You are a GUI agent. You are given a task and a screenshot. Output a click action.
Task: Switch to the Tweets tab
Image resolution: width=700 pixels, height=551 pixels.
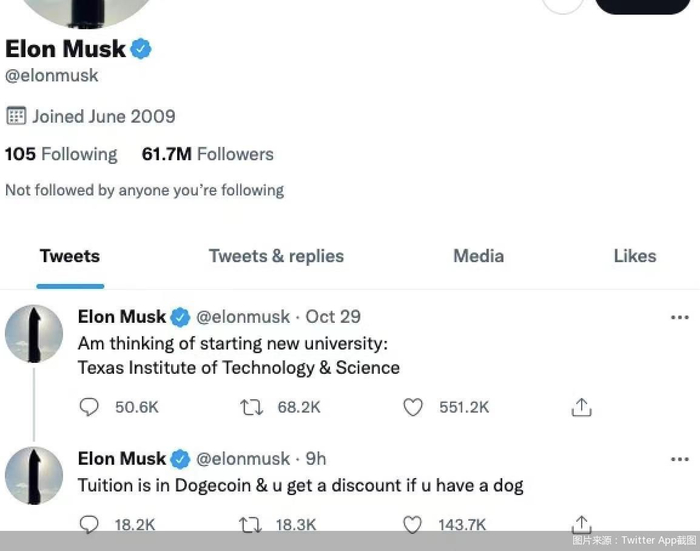coord(70,256)
